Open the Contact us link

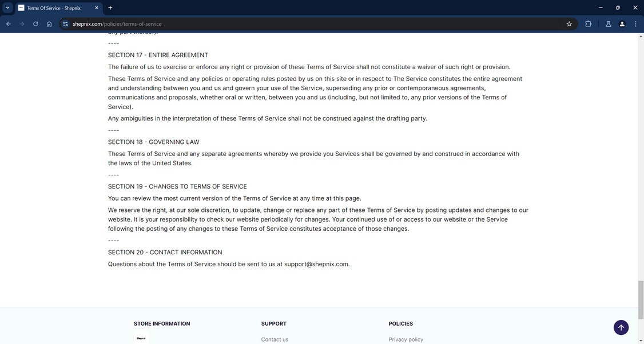pos(275,339)
